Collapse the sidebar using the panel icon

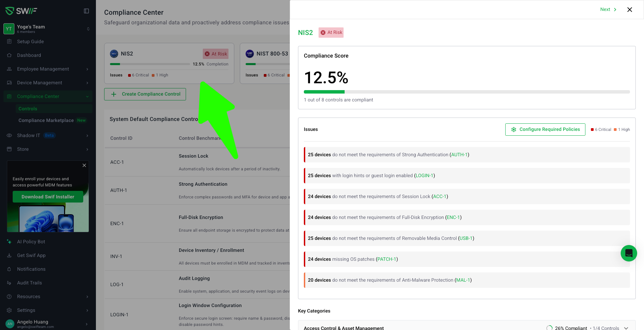click(x=86, y=11)
